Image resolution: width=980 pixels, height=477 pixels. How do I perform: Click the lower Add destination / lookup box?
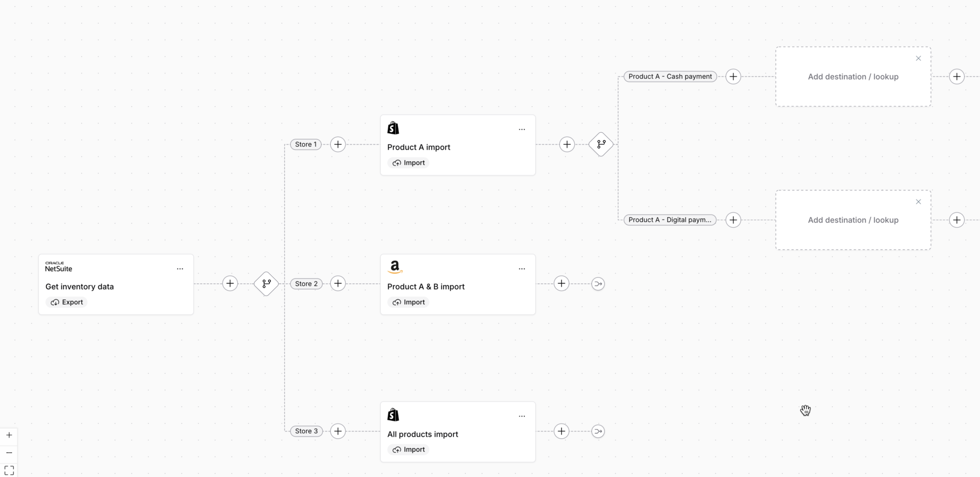click(853, 220)
